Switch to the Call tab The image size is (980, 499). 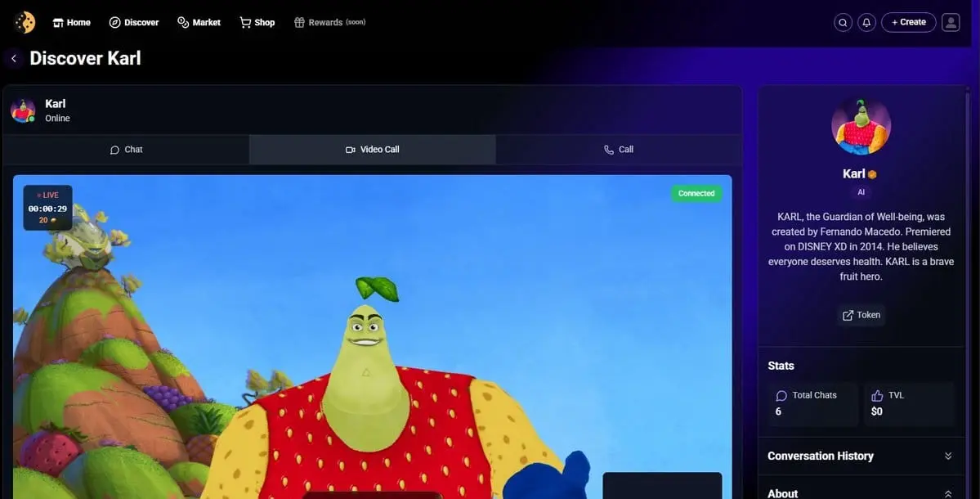(x=619, y=150)
